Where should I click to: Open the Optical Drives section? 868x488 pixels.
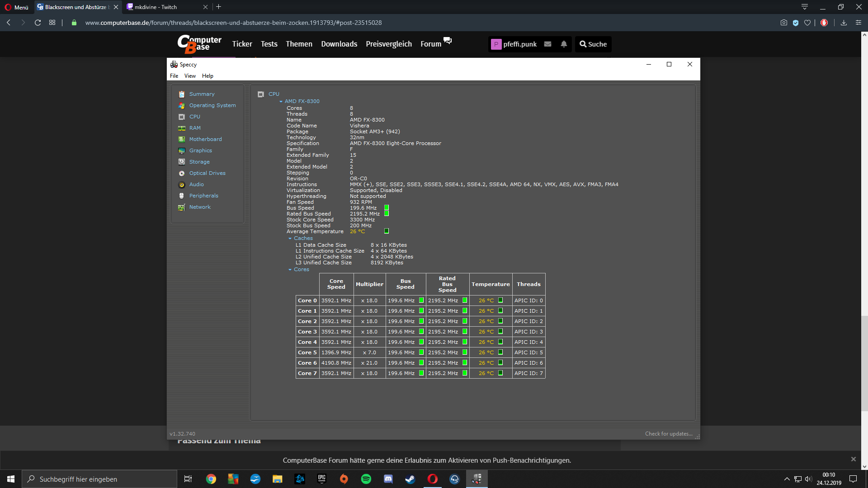(x=207, y=173)
